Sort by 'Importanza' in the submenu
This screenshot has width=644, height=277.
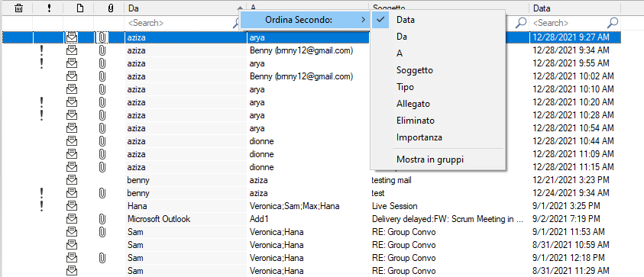(438, 137)
